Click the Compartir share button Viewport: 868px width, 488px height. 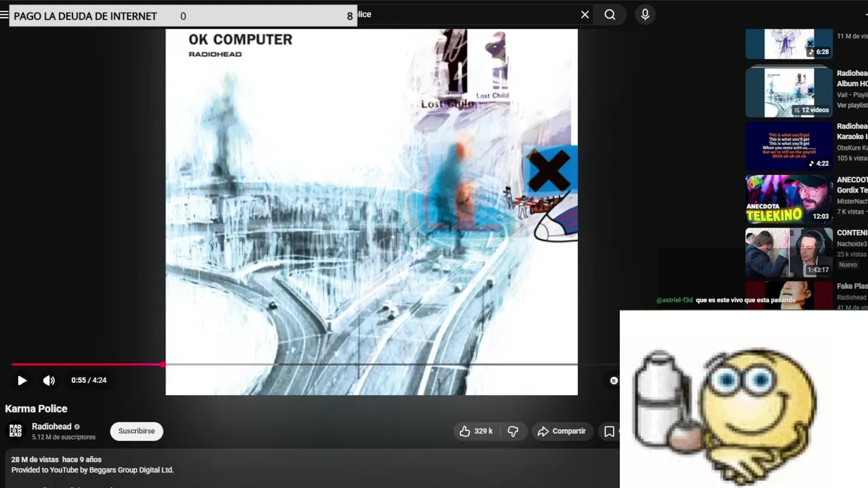coord(561,431)
